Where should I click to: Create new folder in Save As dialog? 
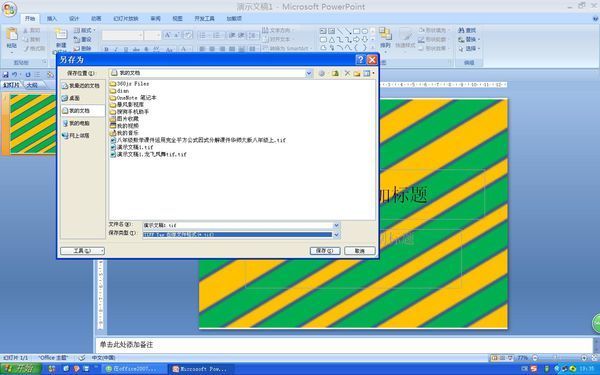click(x=357, y=73)
